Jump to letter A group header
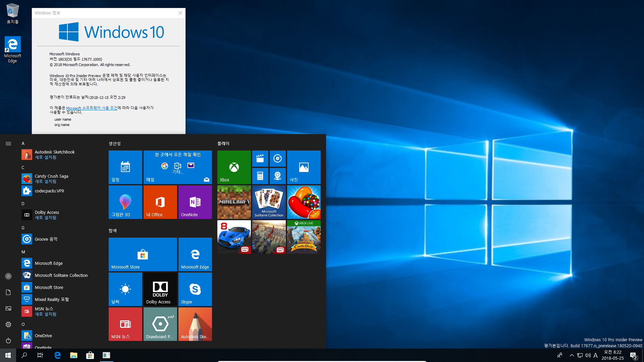This screenshot has width=644, height=362. click(23, 143)
